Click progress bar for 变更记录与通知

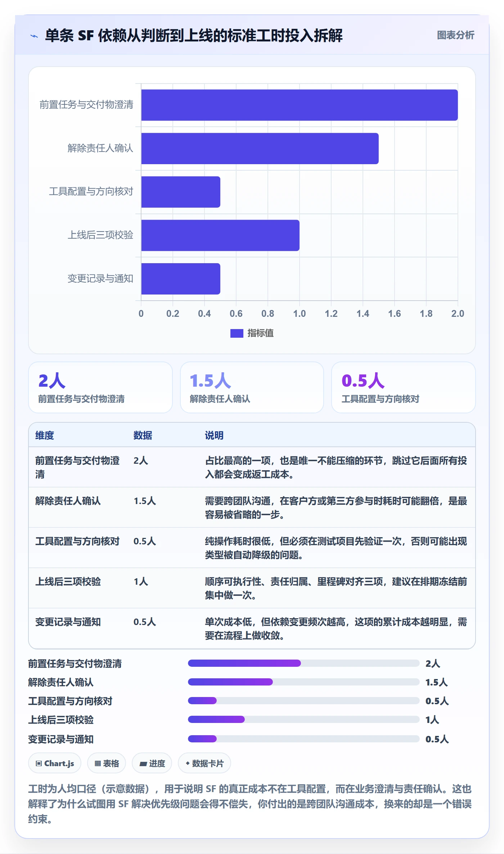(304, 739)
